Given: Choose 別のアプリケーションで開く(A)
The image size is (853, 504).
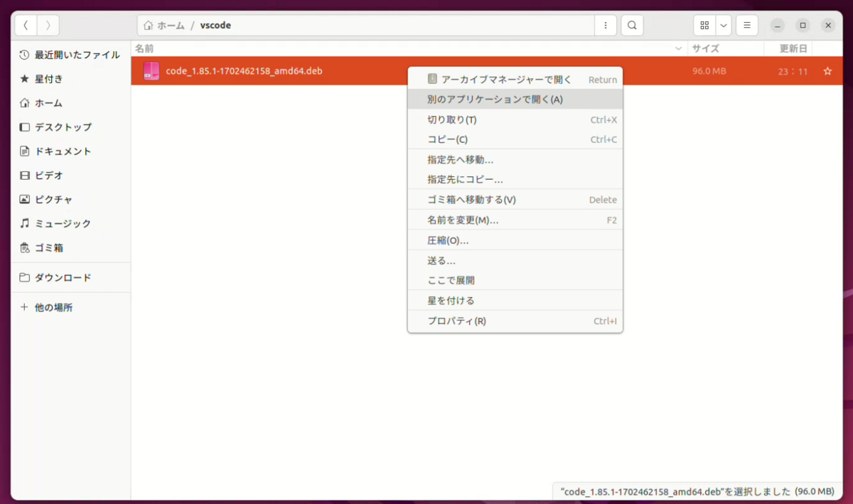Looking at the screenshot, I should 515,100.
